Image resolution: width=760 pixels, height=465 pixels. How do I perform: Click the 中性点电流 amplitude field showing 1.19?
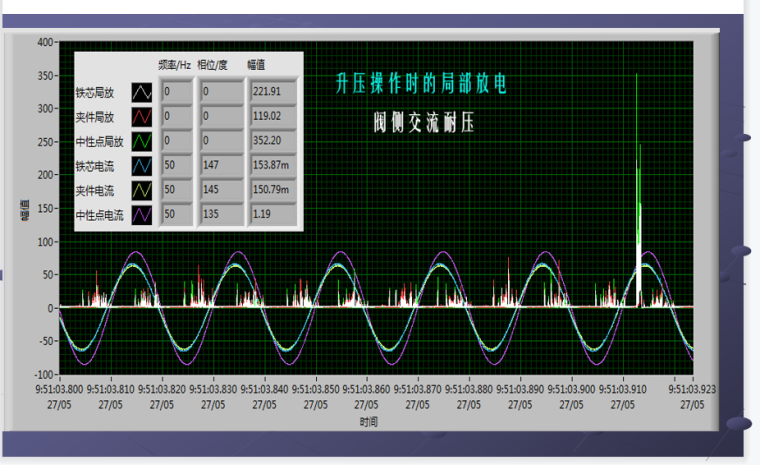(268, 213)
